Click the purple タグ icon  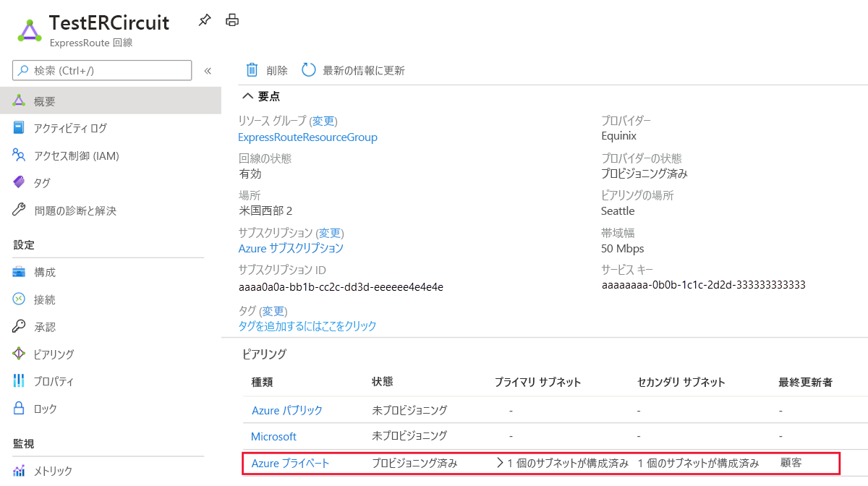20,183
